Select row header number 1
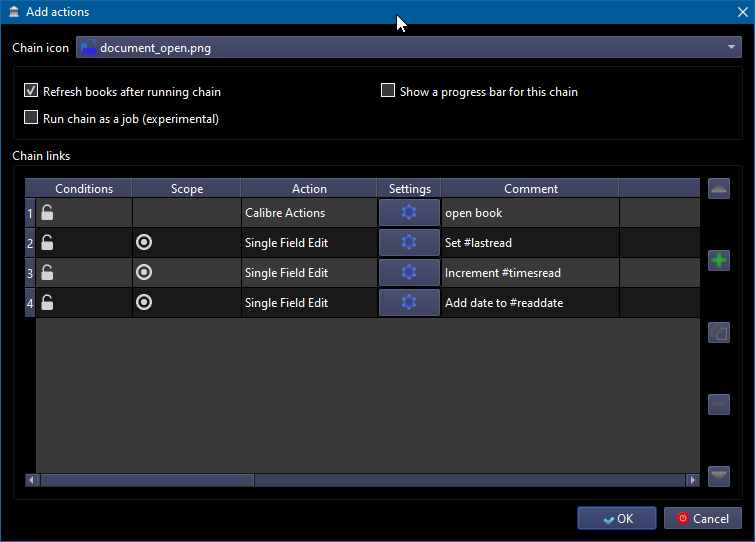The width and height of the screenshot is (755, 542). click(x=30, y=212)
